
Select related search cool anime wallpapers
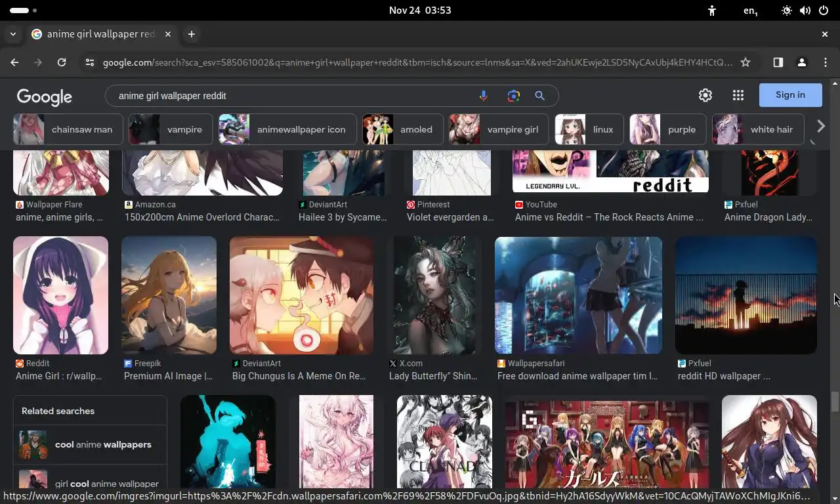click(90, 444)
